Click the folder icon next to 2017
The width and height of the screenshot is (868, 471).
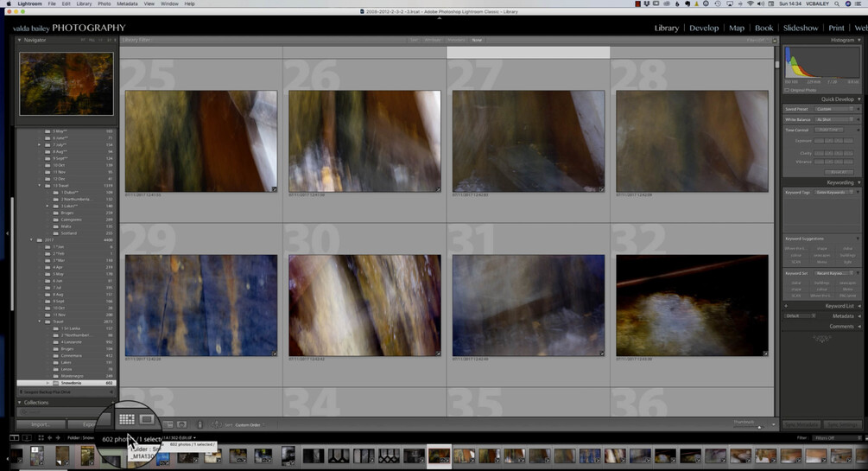tap(40, 240)
